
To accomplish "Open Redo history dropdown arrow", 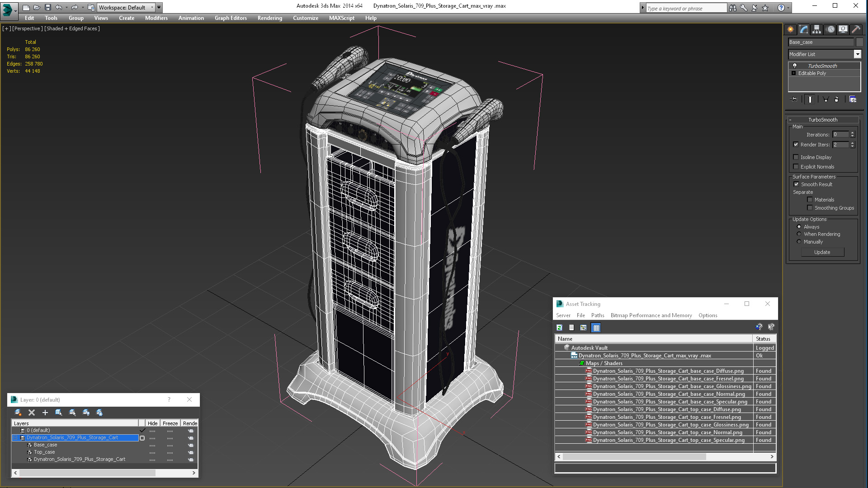I will click(82, 8).
